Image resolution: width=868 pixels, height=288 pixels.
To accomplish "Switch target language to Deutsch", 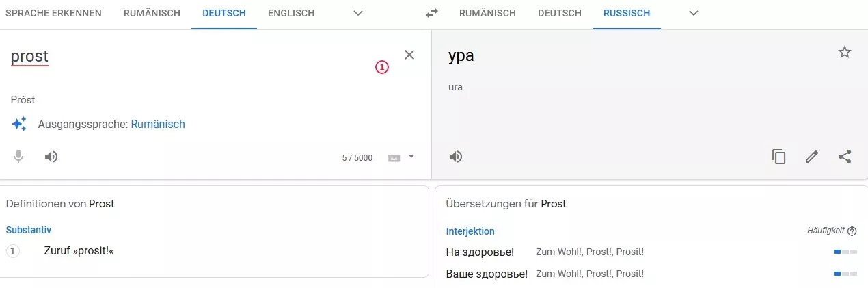I will click(x=560, y=14).
